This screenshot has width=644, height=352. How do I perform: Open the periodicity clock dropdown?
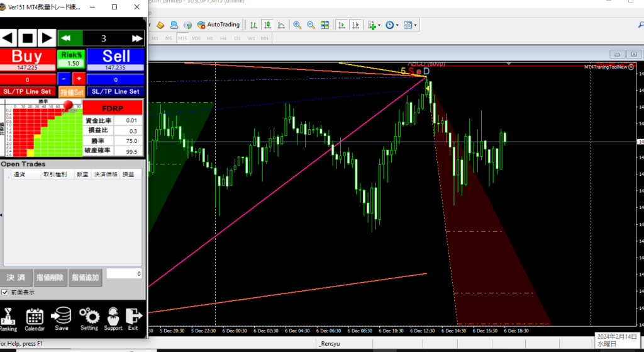(392, 25)
